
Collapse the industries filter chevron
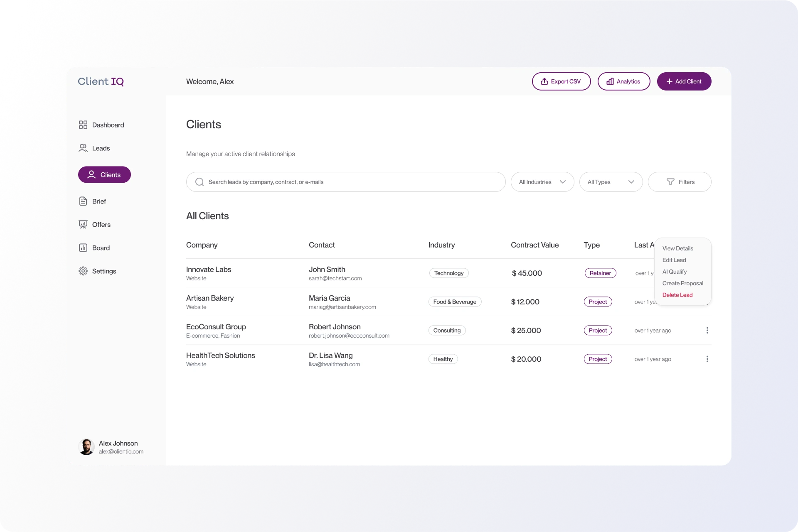tap(563, 181)
